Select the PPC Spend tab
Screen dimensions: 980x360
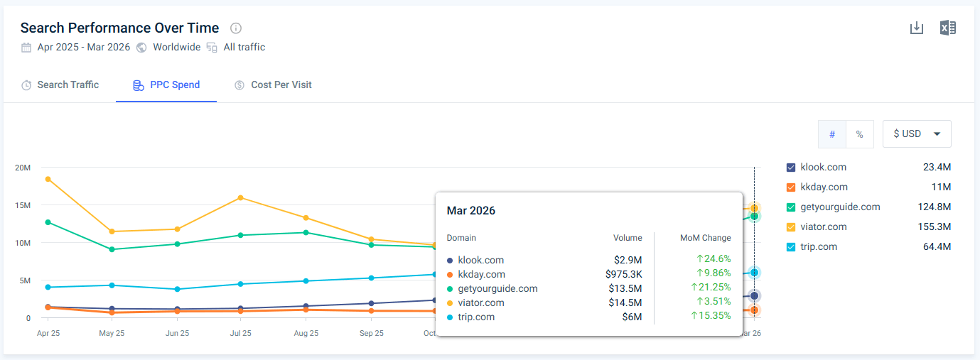166,84
